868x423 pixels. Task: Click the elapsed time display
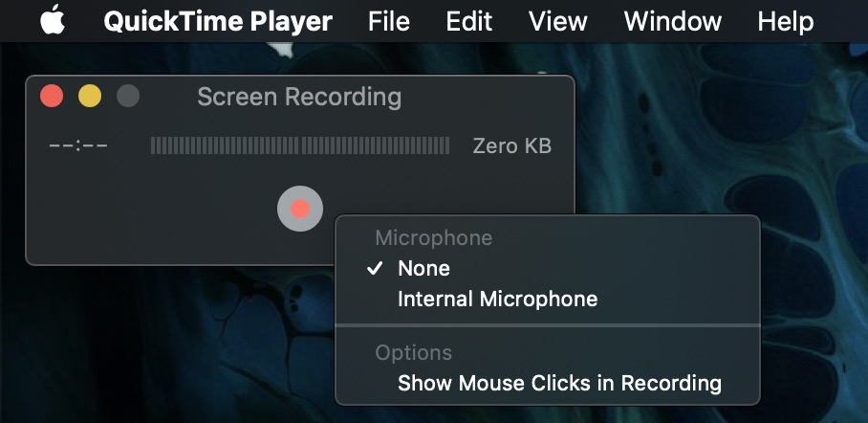pyautogui.click(x=78, y=146)
